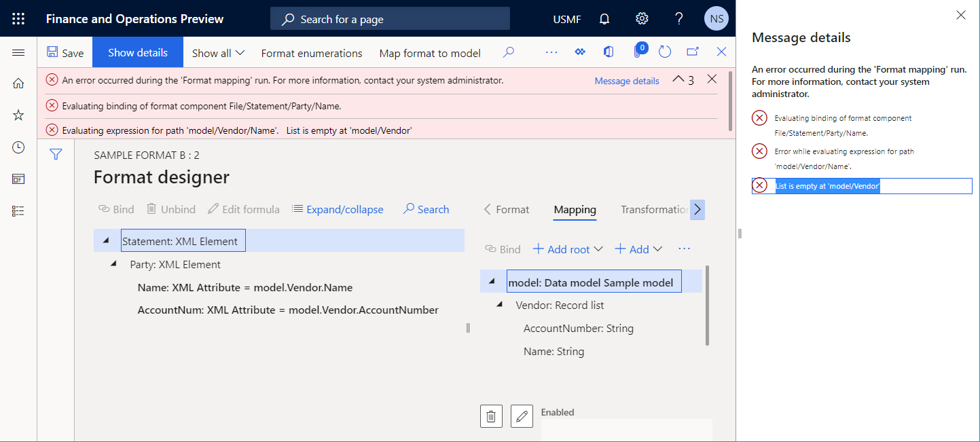Open the Add root dropdown

[568, 249]
